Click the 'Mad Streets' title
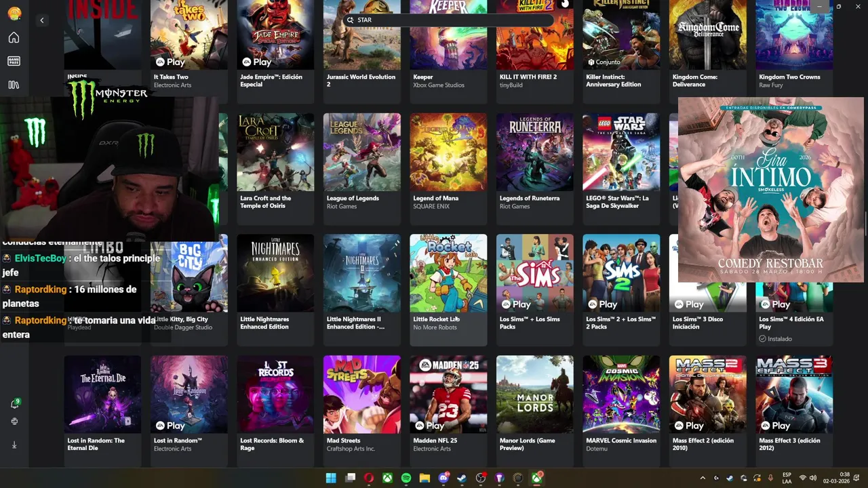The height and width of the screenshot is (488, 868). [x=343, y=441]
